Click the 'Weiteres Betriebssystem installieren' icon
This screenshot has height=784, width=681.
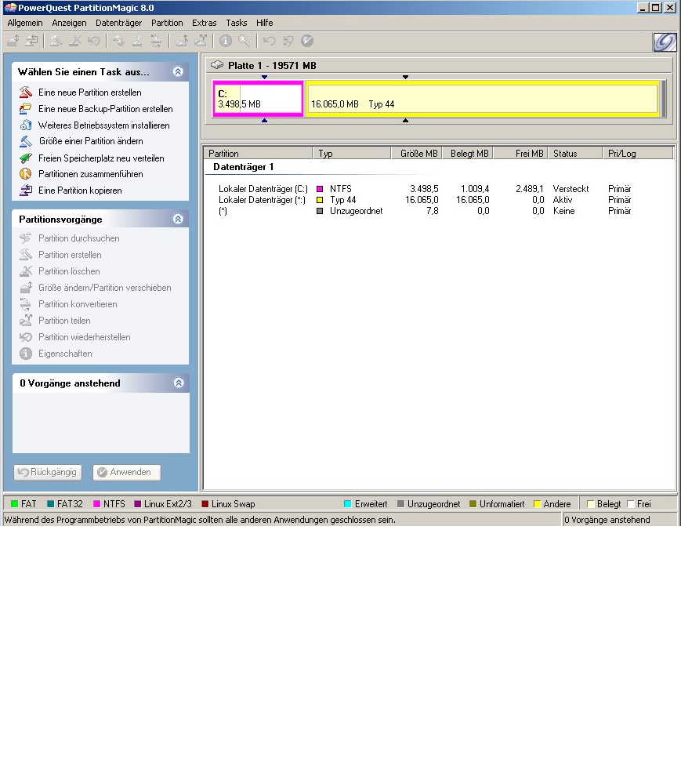[26, 125]
